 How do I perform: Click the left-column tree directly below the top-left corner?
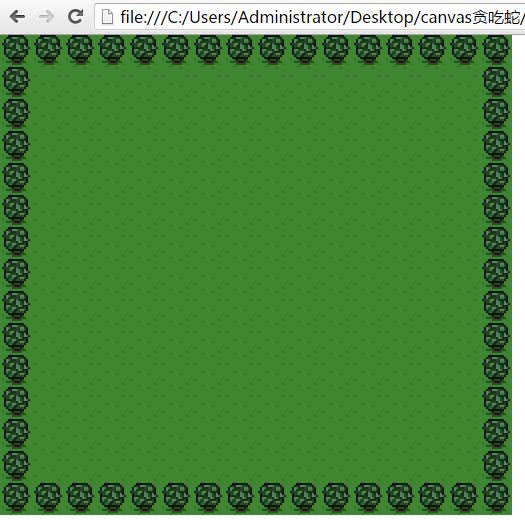pos(16,81)
